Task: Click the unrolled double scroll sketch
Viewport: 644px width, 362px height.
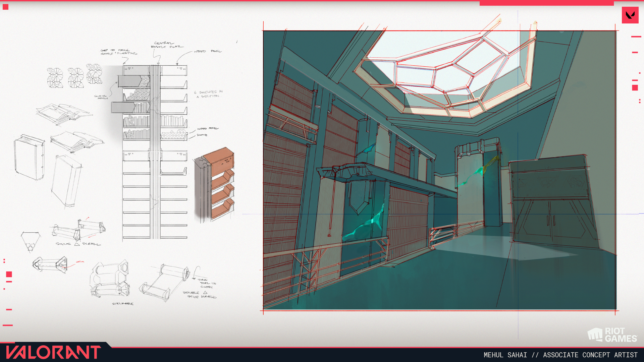Action: tap(164, 283)
